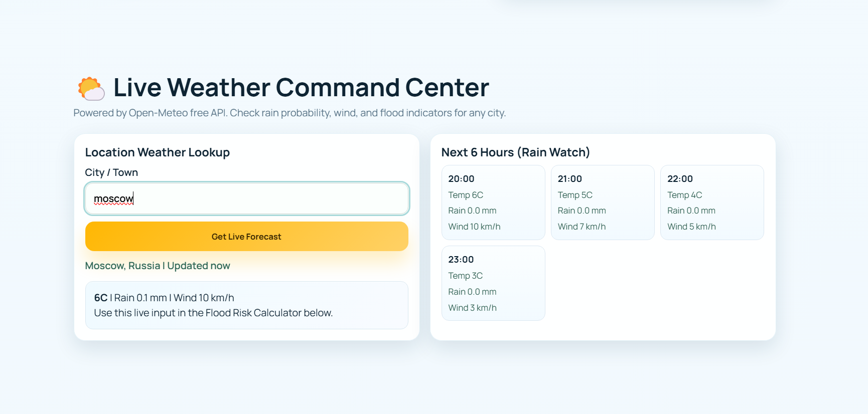Click the Wind 5 km/h value
Viewport: 868px width, 414px height.
[x=691, y=227]
